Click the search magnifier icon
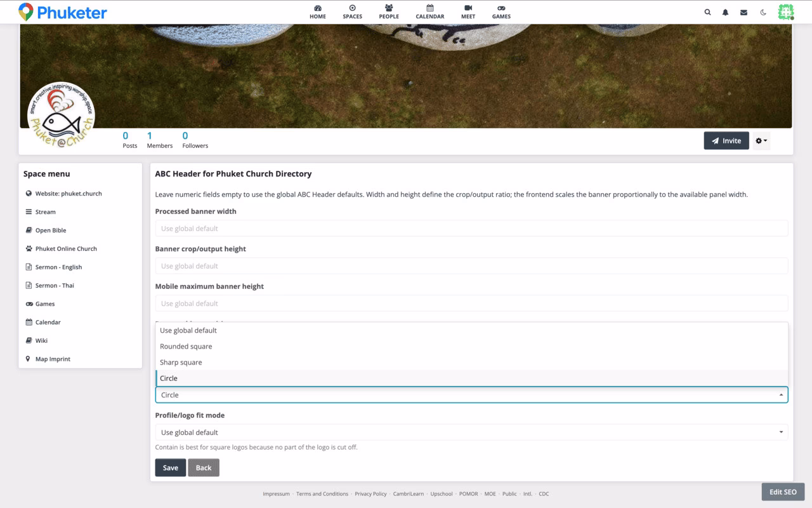 tap(707, 12)
